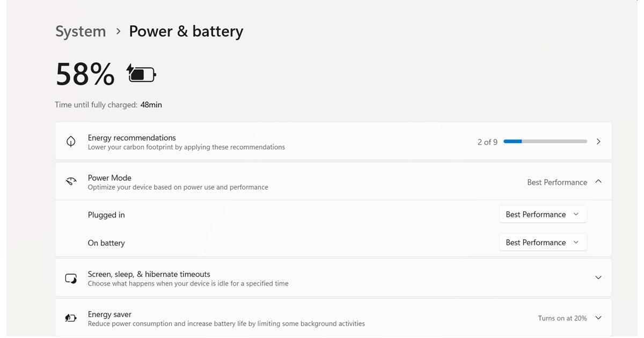Open Energy recommendations with right arrow
This screenshot has width=644, height=338.
click(598, 141)
